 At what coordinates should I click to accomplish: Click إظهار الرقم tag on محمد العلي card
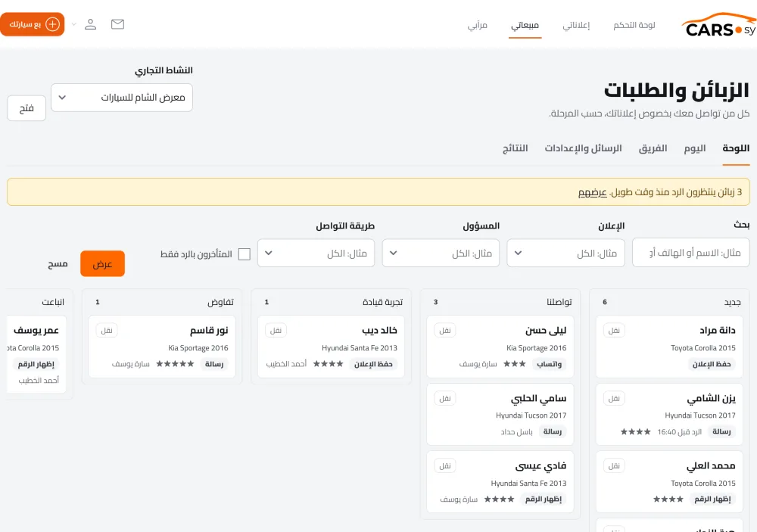pos(712,499)
